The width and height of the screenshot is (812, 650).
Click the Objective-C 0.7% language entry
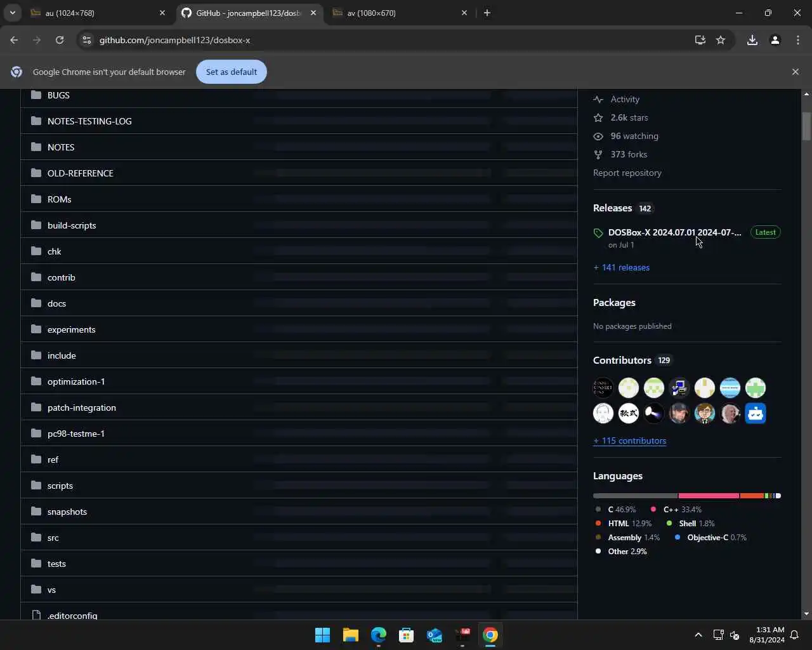[710, 538]
